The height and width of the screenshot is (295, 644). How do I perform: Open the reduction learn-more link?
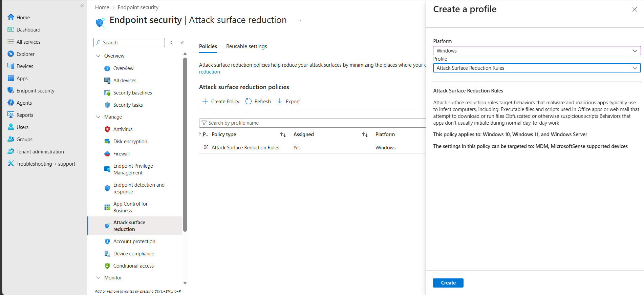210,72
